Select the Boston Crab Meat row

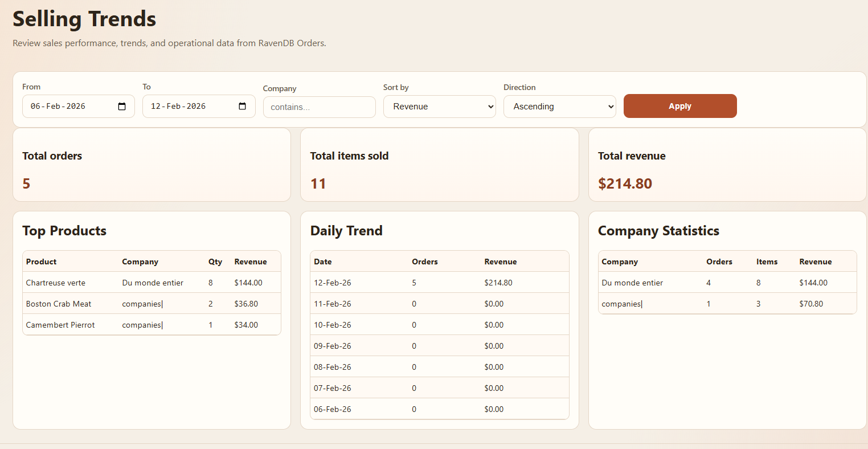[x=59, y=304]
